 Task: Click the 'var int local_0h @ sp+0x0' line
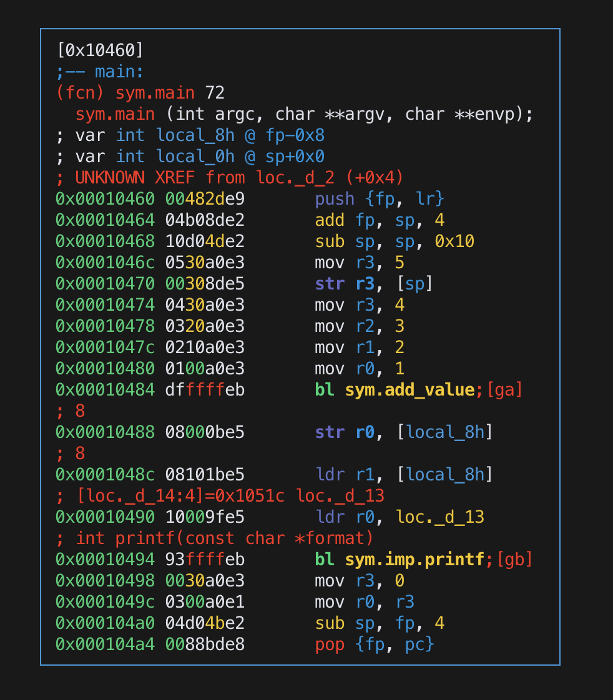(190, 157)
